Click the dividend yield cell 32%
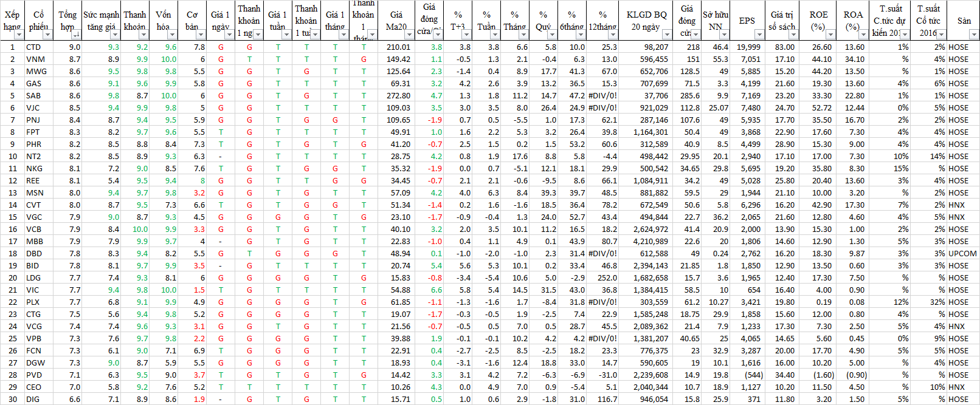 pos(929,302)
